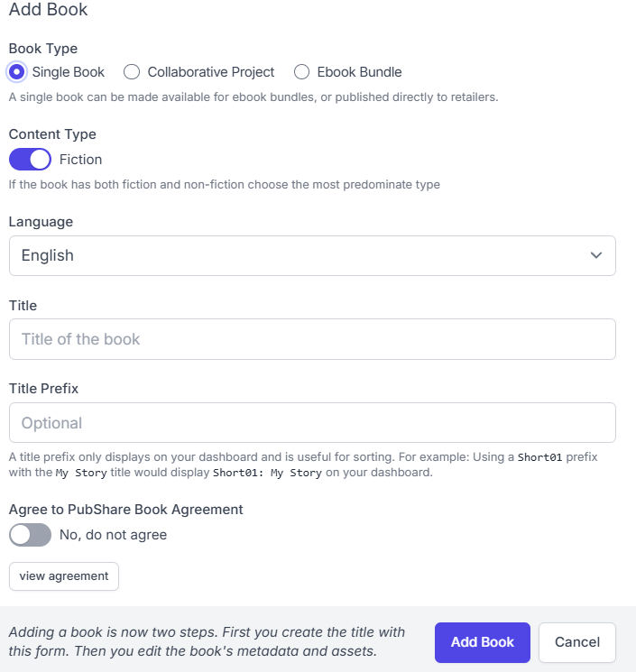Click the "Add Book" form heading
This screenshot has height=672, width=636.
(48, 11)
